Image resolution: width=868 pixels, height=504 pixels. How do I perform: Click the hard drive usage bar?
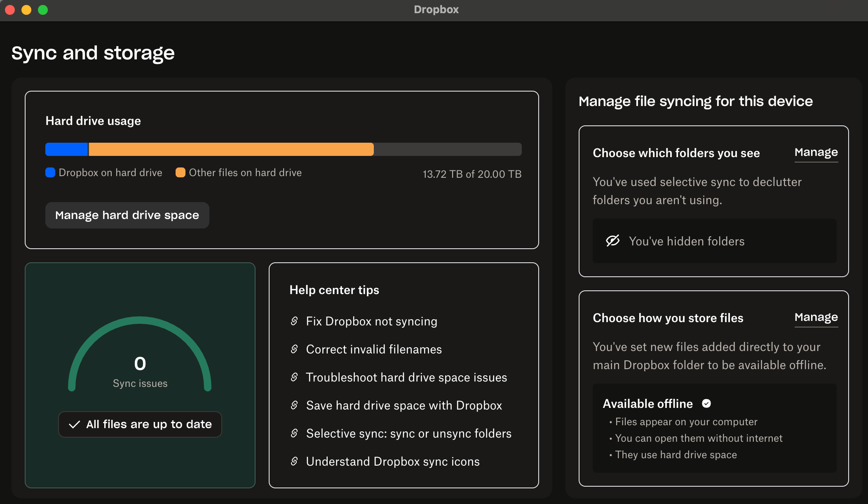tap(283, 149)
